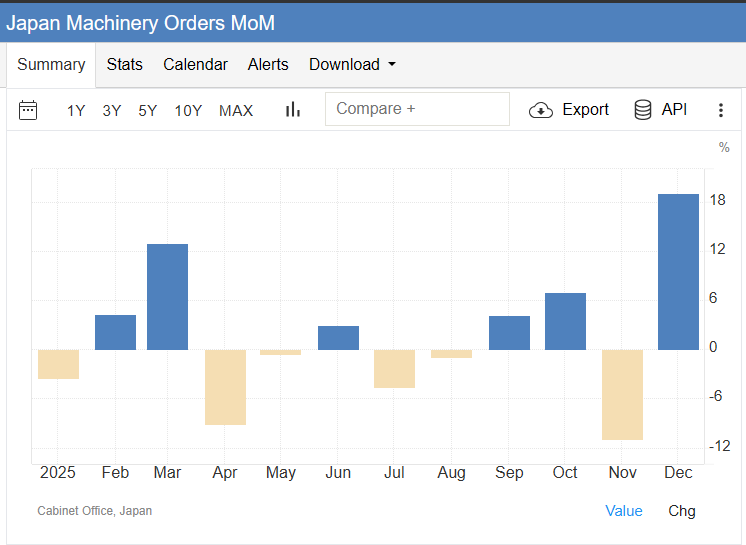Expand the Download dropdown menu
The width and height of the screenshot is (746, 545).
click(x=352, y=65)
